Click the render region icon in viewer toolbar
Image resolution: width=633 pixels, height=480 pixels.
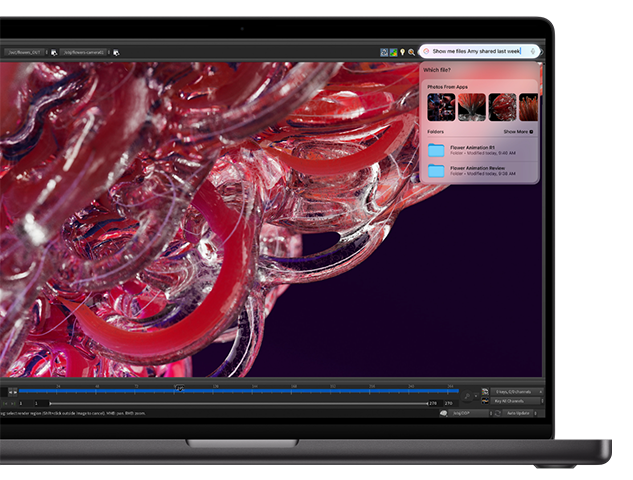click(x=384, y=52)
